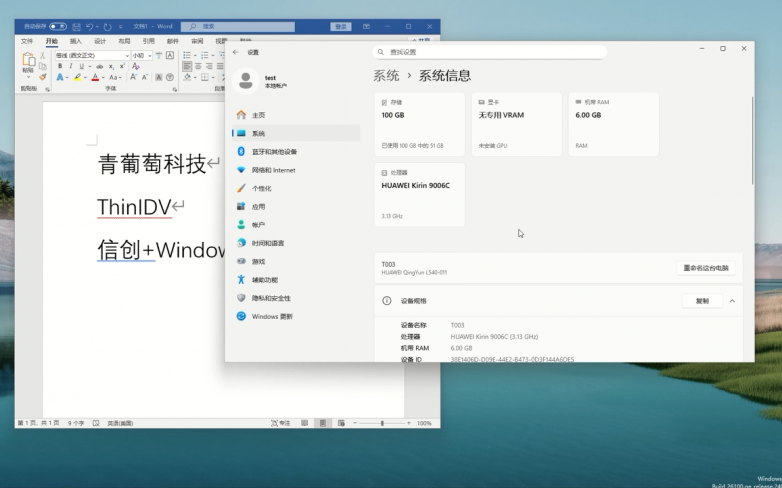Click the Redo icon in Word
This screenshot has height=488, width=782.
click(x=107, y=26)
